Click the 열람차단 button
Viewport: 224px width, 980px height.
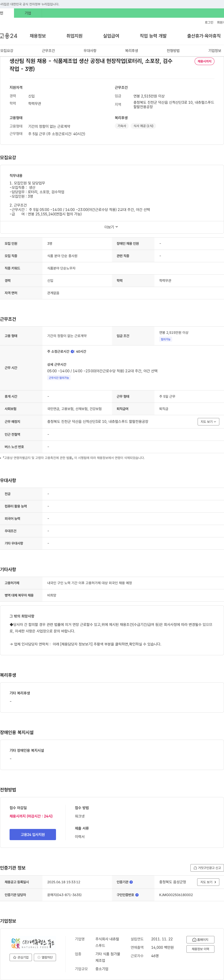point(45,958)
